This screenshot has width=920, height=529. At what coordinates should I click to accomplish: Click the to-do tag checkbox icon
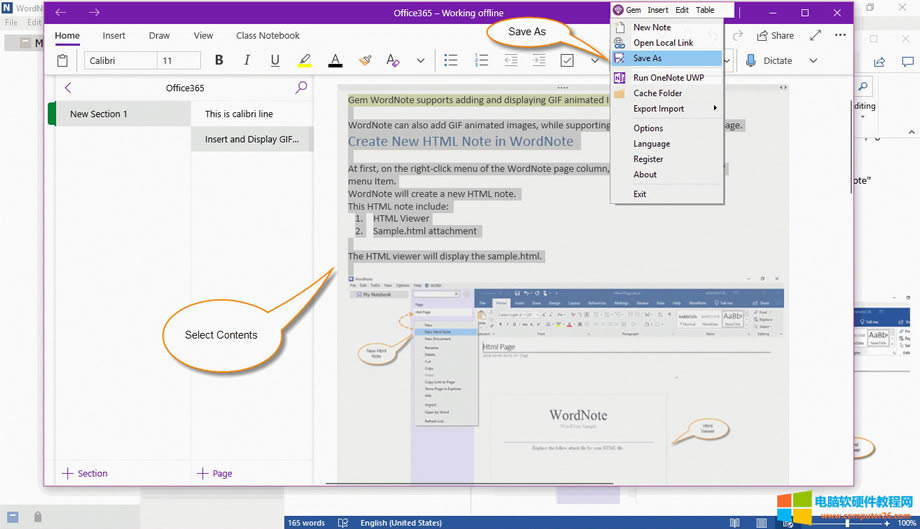click(x=567, y=61)
